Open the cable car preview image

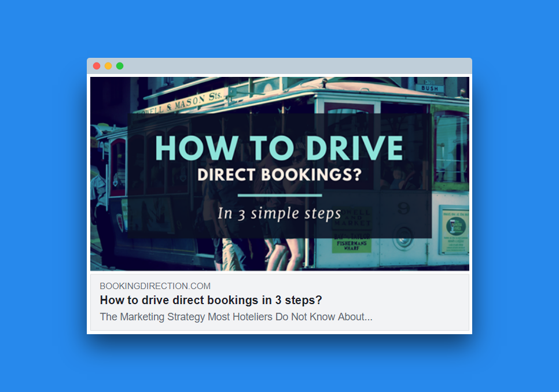click(x=279, y=174)
